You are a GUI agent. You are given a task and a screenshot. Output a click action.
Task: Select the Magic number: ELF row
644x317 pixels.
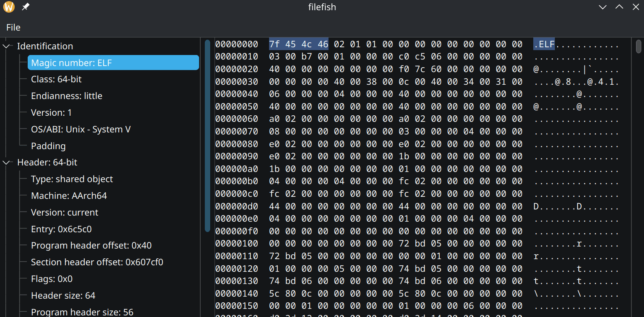113,63
